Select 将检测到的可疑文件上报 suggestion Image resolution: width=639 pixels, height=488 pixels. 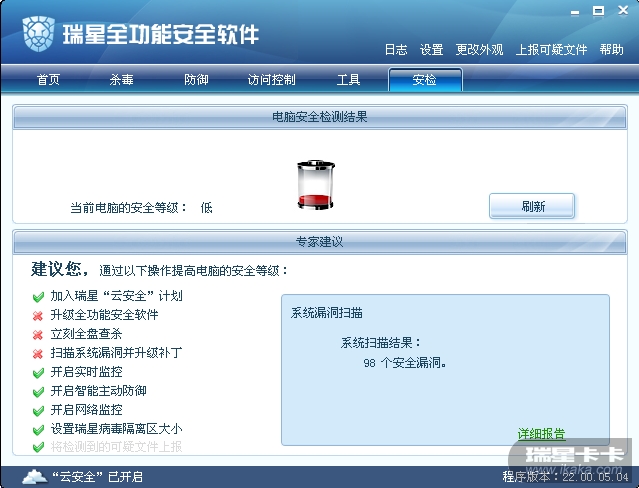point(117,447)
